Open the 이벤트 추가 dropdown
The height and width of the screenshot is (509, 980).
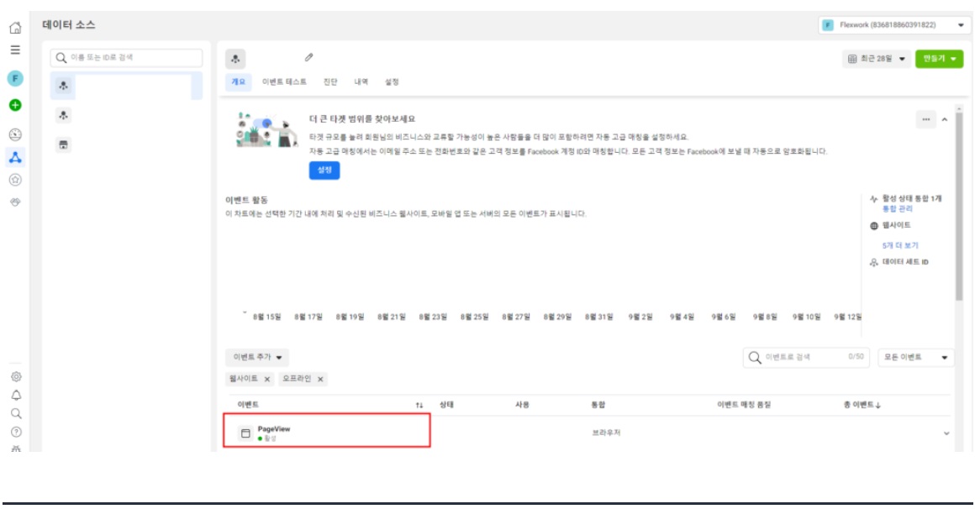tap(257, 357)
